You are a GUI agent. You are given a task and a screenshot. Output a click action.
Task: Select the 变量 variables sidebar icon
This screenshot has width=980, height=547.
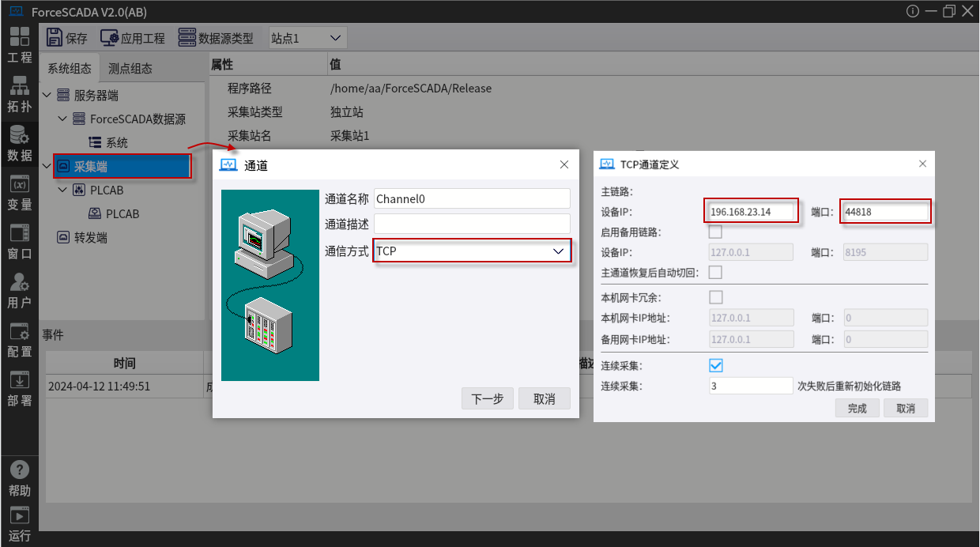(19, 192)
